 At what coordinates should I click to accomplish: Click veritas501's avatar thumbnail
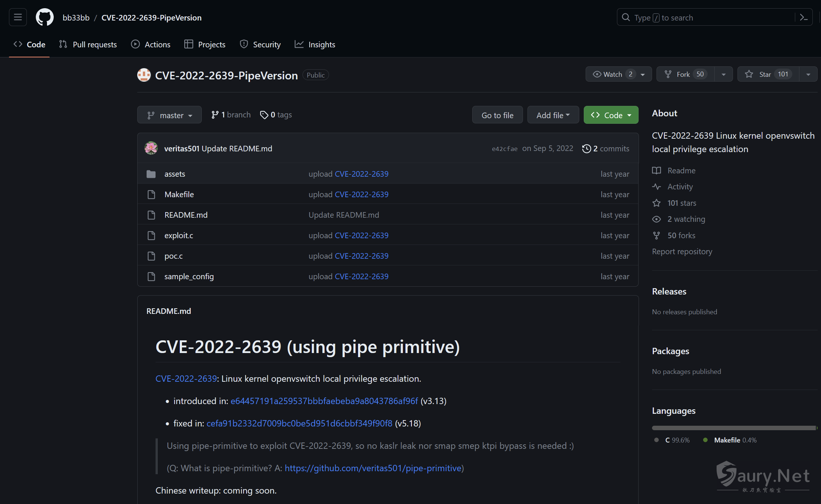151,148
